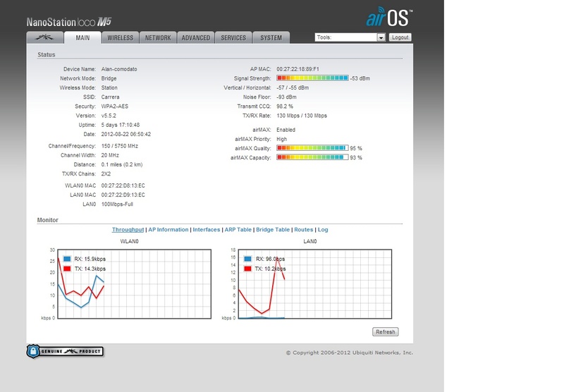Open the Routes link

pyautogui.click(x=304, y=229)
